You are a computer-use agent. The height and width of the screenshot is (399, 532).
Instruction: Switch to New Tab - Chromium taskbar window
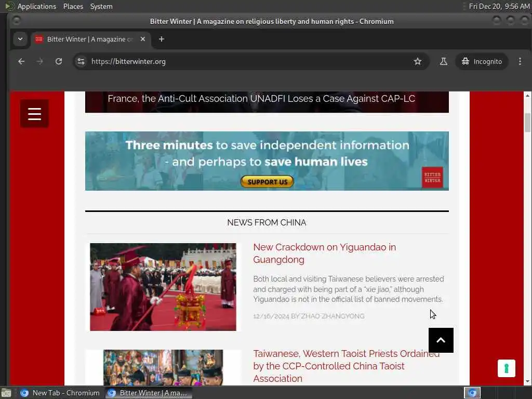[60, 393]
